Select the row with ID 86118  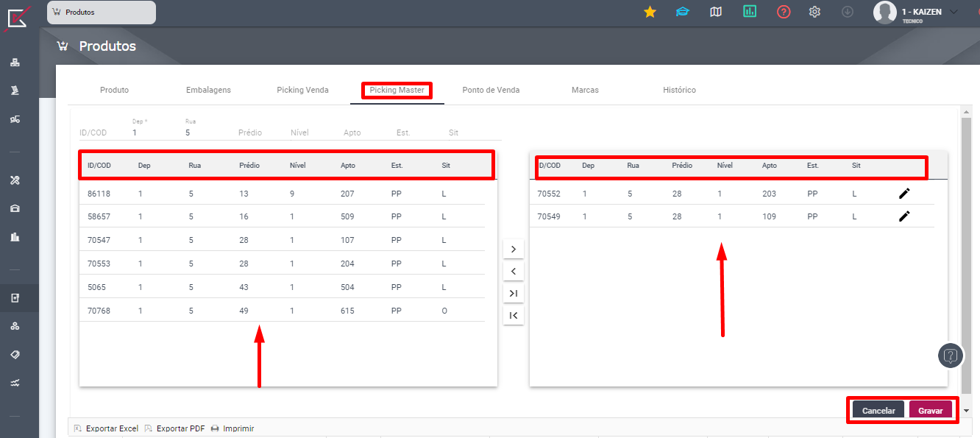[283, 193]
